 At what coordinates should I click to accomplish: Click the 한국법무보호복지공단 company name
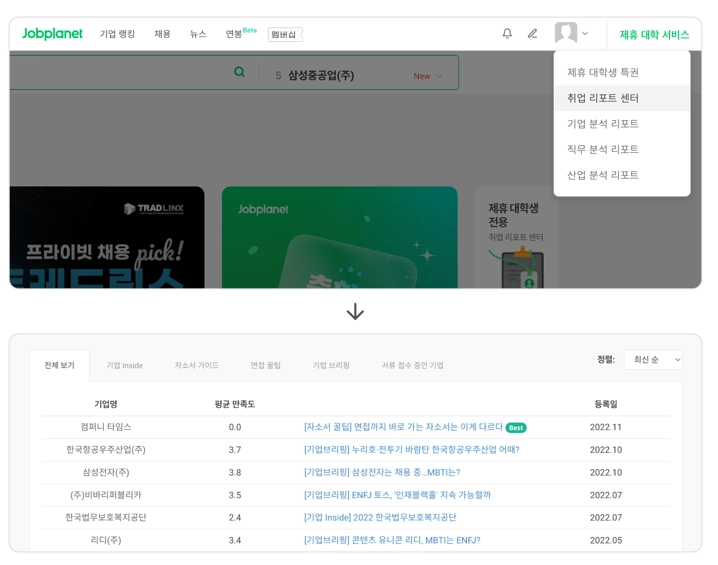coord(106,517)
